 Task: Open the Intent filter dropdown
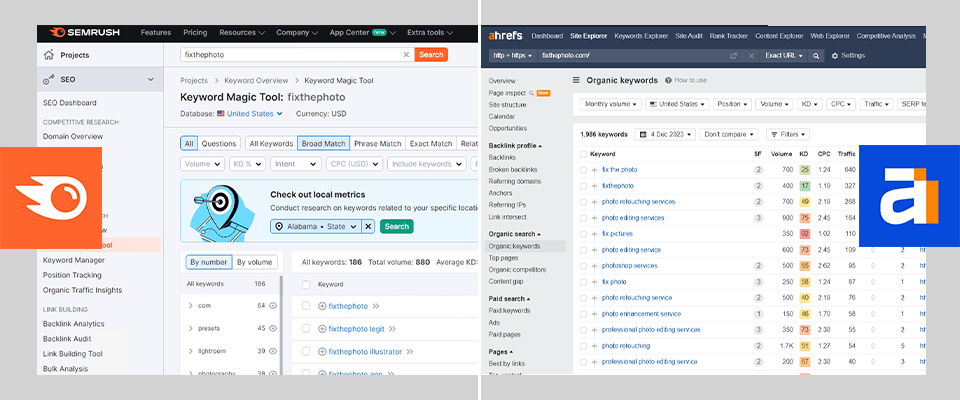point(296,164)
